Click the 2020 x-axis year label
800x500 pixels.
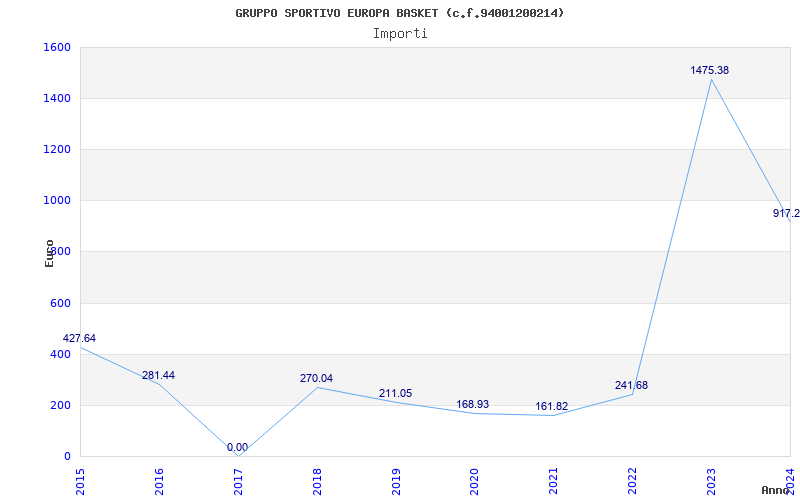(x=474, y=480)
